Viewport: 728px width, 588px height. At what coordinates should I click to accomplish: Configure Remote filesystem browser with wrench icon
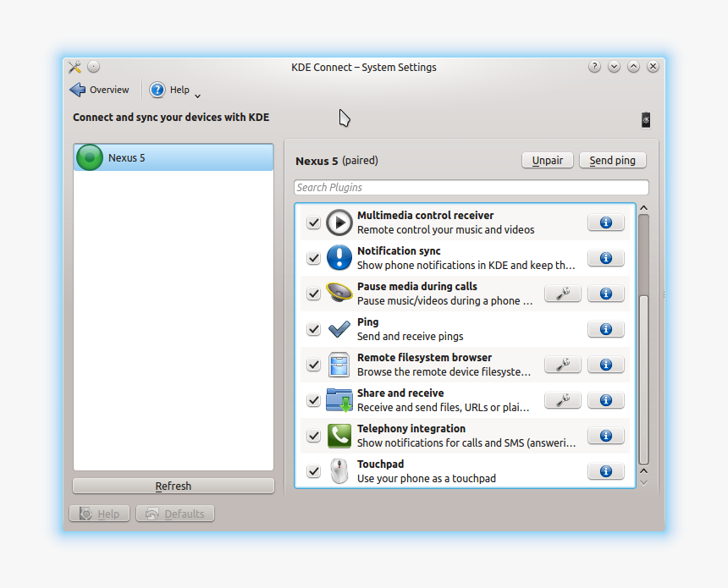click(x=562, y=365)
